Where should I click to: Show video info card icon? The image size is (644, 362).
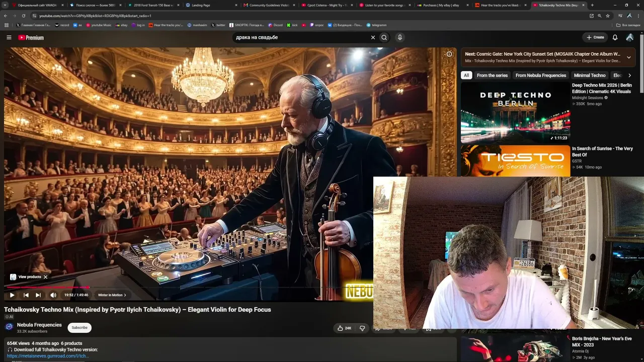tap(449, 54)
